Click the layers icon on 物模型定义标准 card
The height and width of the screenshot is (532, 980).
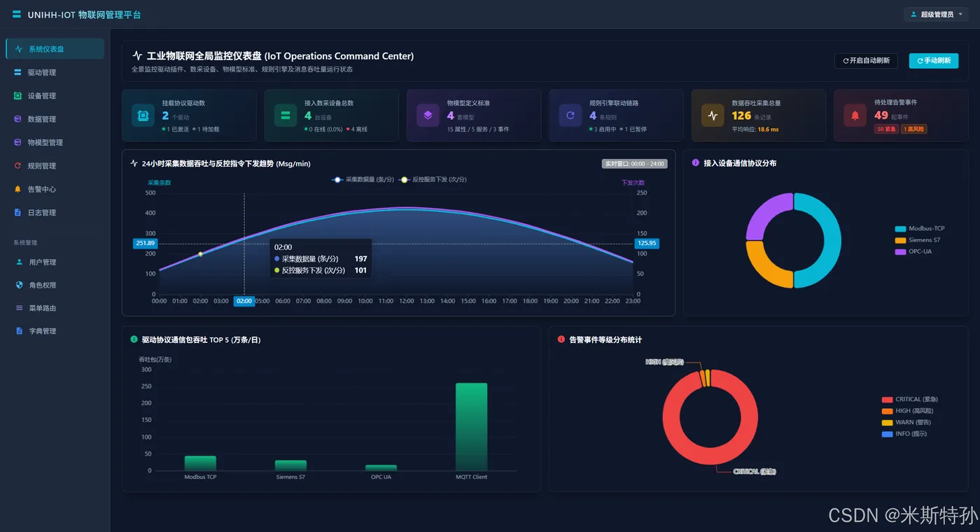(x=428, y=115)
